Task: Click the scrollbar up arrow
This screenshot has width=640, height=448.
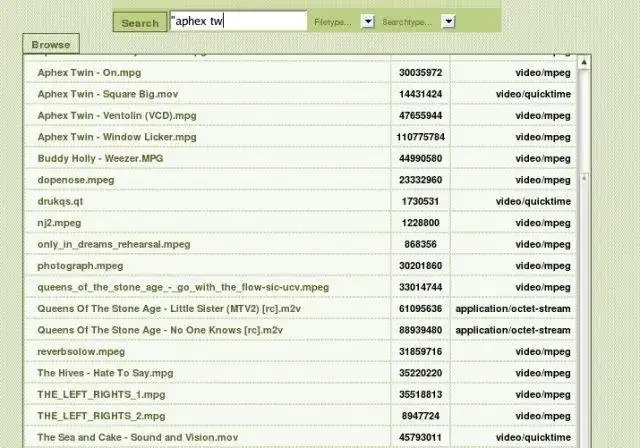Action: tap(584, 62)
